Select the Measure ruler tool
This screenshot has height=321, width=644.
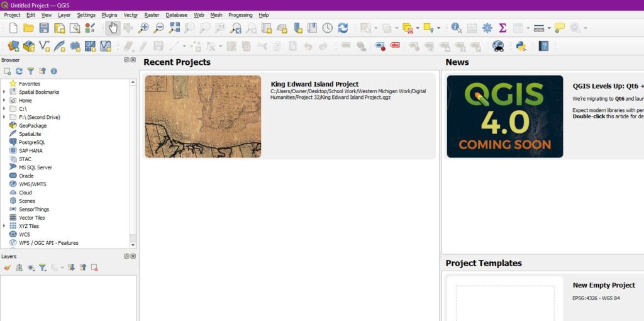tap(539, 28)
